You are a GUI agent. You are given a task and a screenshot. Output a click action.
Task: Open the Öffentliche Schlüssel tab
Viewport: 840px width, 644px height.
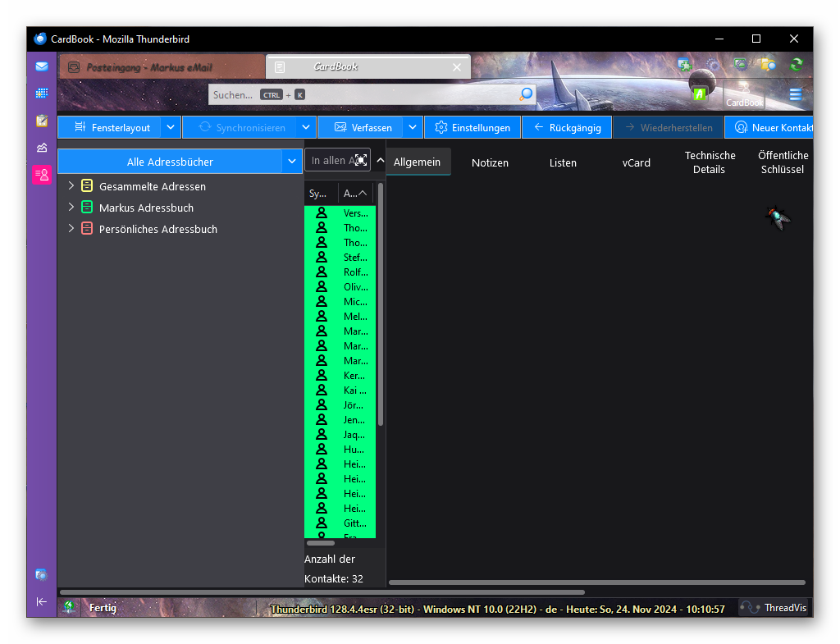pos(783,162)
